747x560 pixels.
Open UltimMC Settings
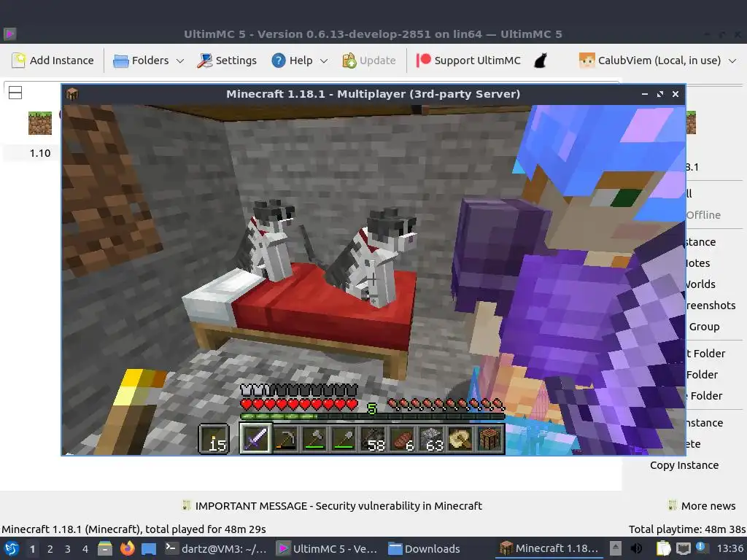coord(227,61)
